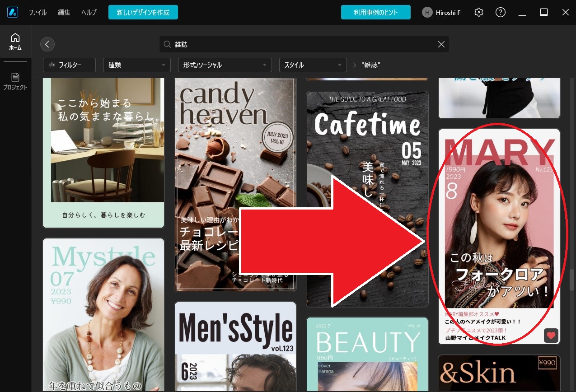Select the 私の気ままな暮らし template
This screenshot has width=576, height=392.
point(103,152)
